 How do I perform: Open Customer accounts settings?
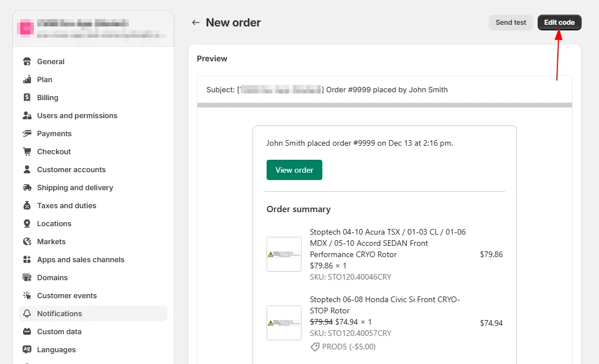pyautogui.click(x=71, y=169)
